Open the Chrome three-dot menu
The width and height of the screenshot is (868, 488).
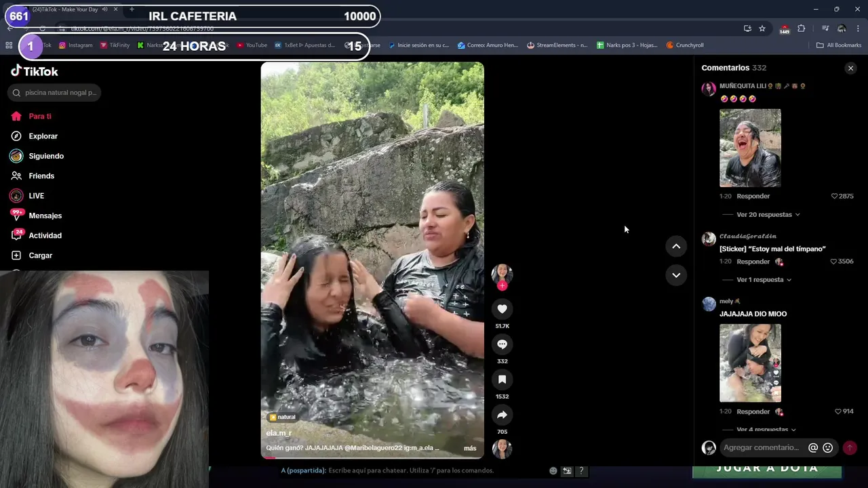858,28
